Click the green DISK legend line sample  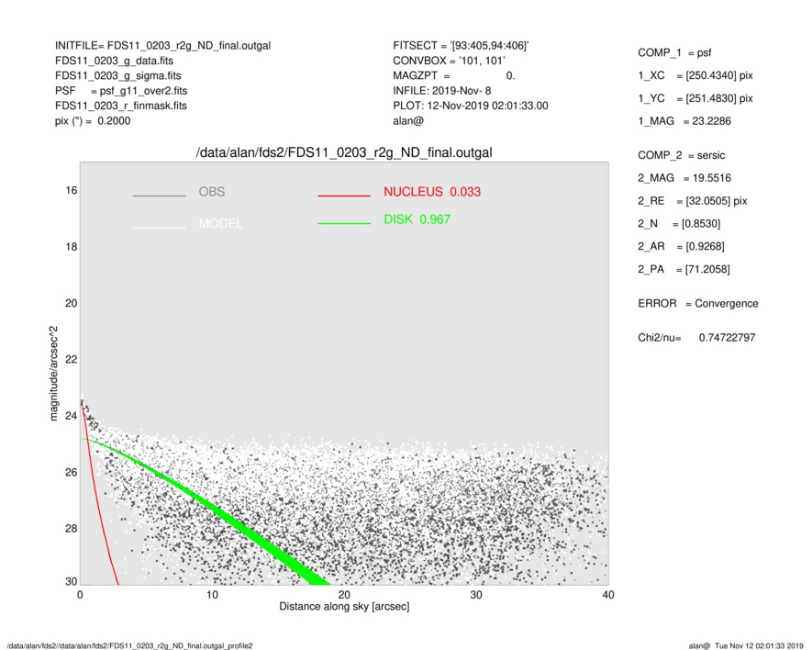[344, 223]
